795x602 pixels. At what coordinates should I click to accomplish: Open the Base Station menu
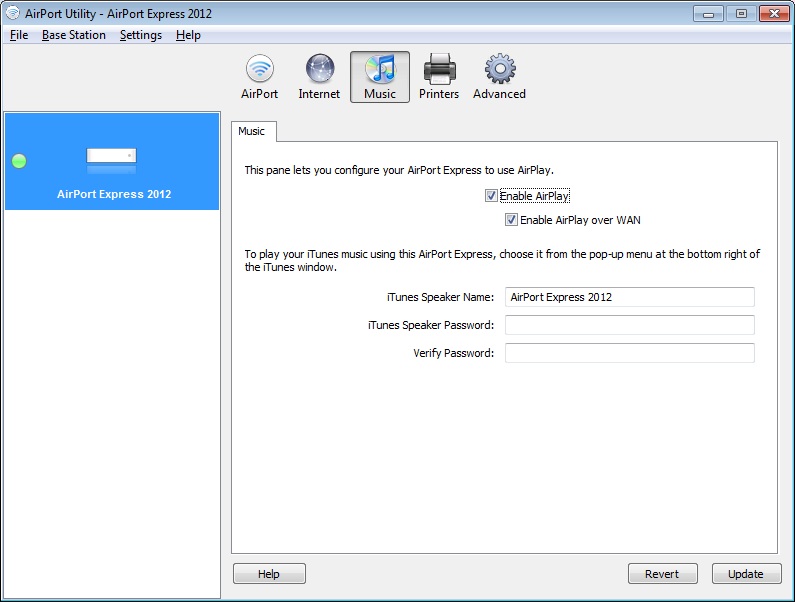[74, 35]
